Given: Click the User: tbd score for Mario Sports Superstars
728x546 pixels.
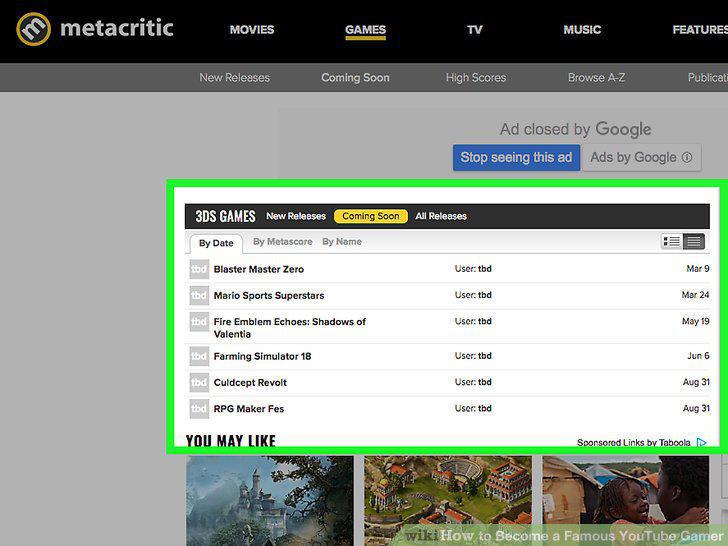Looking at the screenshot, I should pyautogui.click(x=473, y=295).
